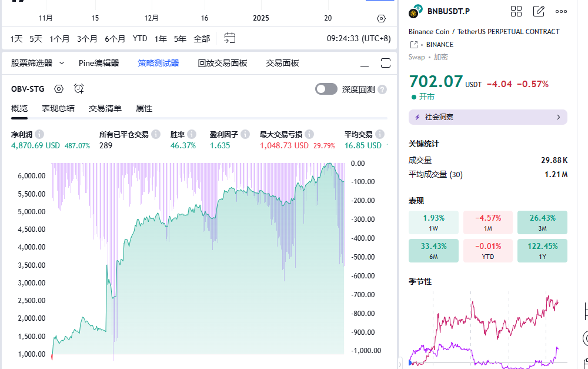This screenshot has height=369, width=588.
Task: Click the BINANCE exchange link
Action: coord(439,44)
